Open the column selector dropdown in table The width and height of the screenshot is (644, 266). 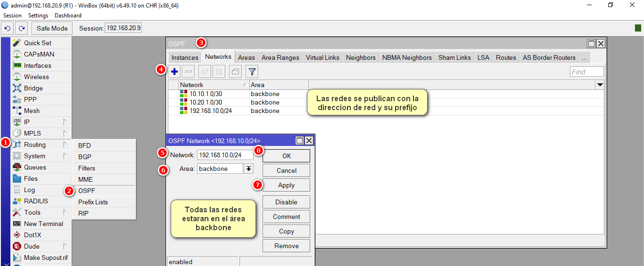(x=600, y=85)
